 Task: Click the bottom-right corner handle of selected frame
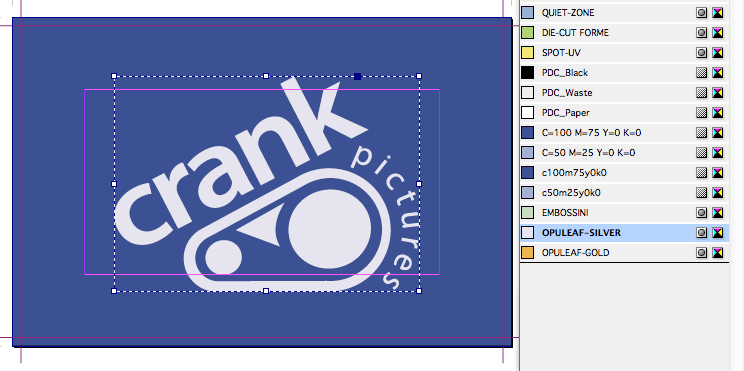(x=419, y=291)
